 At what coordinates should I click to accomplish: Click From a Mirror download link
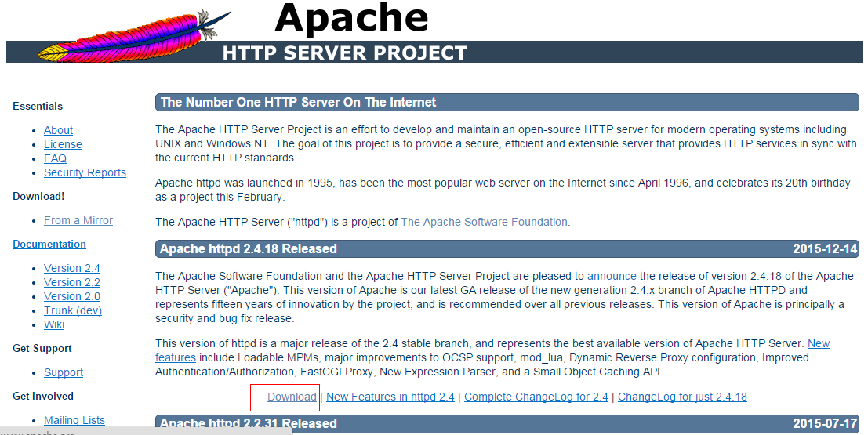click(78, 220)
